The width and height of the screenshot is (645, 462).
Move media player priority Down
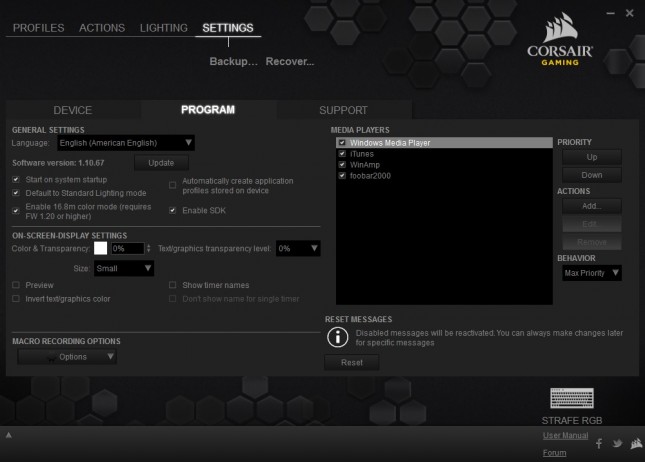592,175
